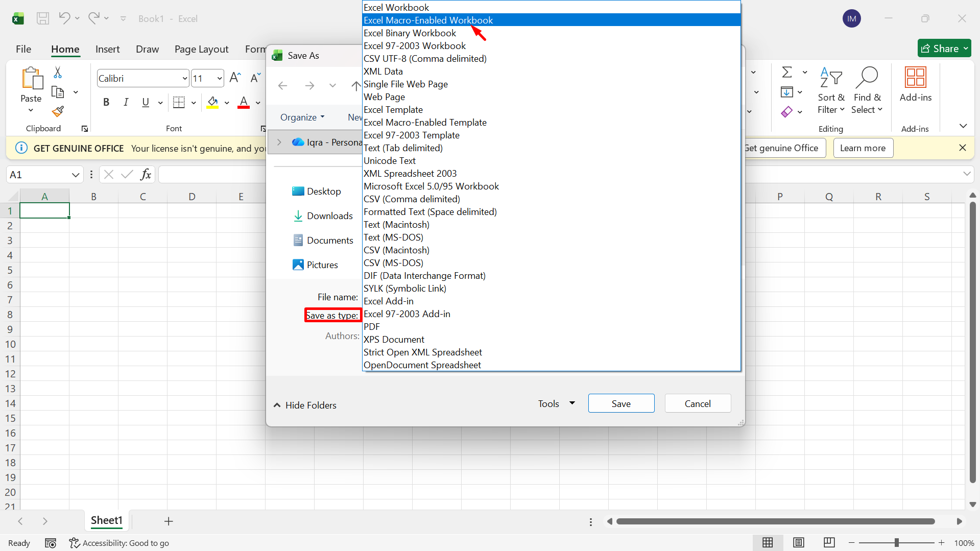The image size is (980, 551).
Task: Add a new sheet with plus icon
Action: point(169,521)
